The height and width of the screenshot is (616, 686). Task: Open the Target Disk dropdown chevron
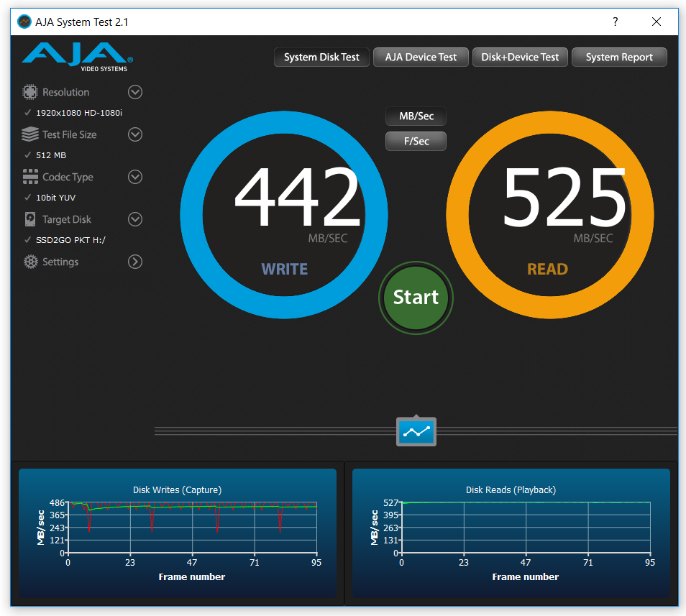135,219
